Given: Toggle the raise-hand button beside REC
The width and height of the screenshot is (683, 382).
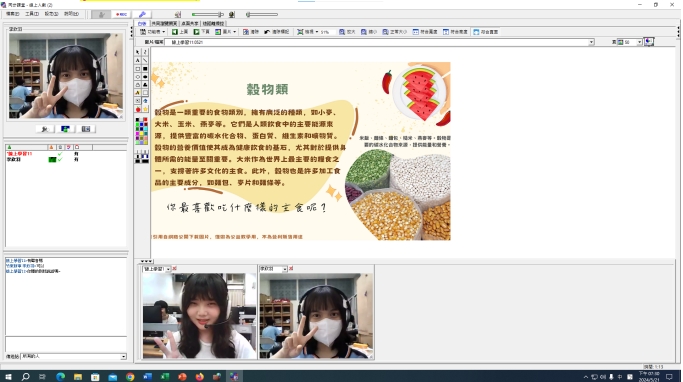Looking at the screenshot, I should tap(101, 14).
